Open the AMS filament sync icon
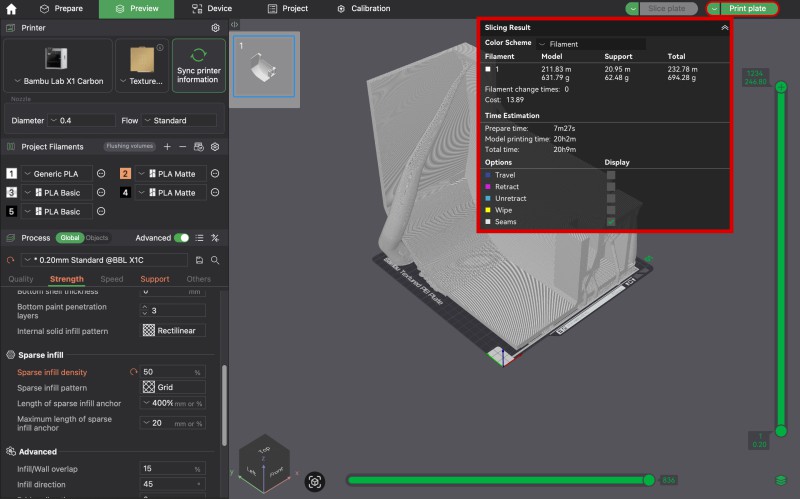The height and width of the screenshot is (499, 800). pos(198,147)
